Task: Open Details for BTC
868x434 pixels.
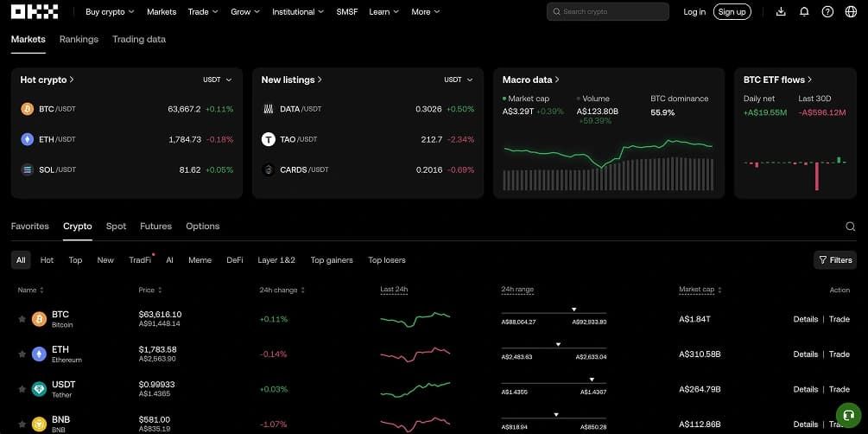Action: 806,319
